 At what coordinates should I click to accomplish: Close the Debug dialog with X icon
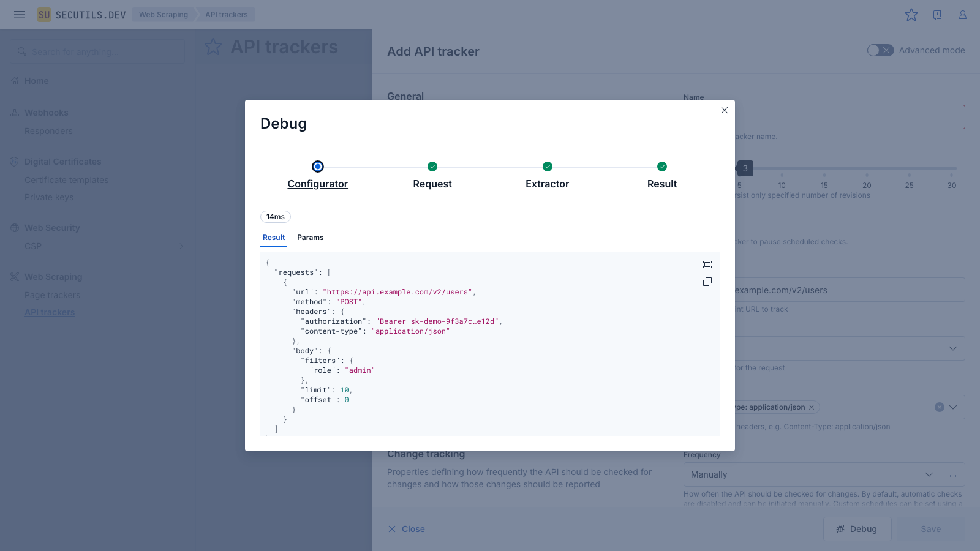tap(725, 110)
